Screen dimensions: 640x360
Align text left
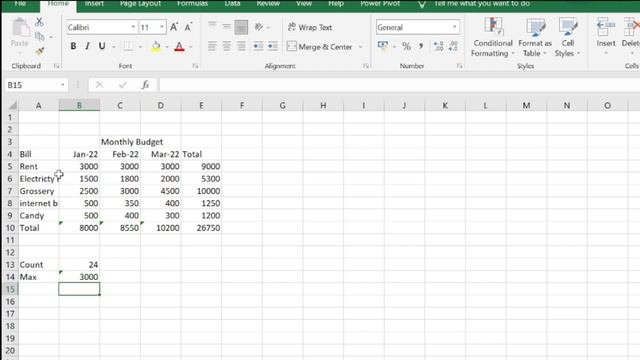pyautogui.click(x=212, y=46)
